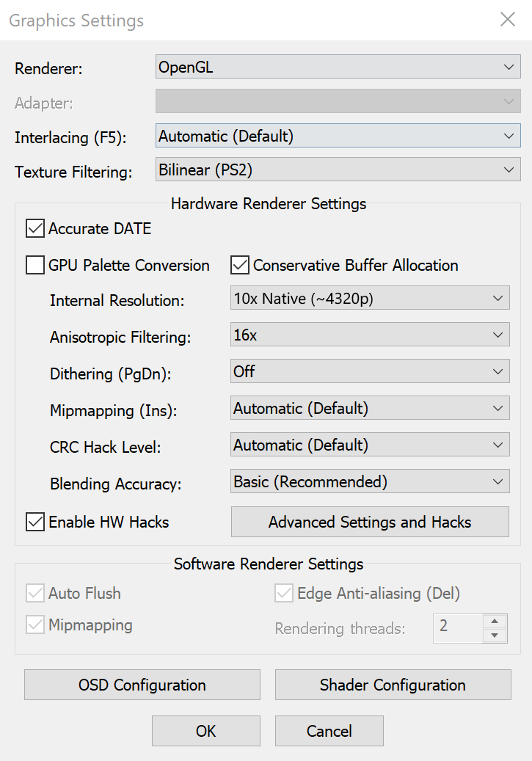Open the Internal Resolution dropdown

click(369, 298)
